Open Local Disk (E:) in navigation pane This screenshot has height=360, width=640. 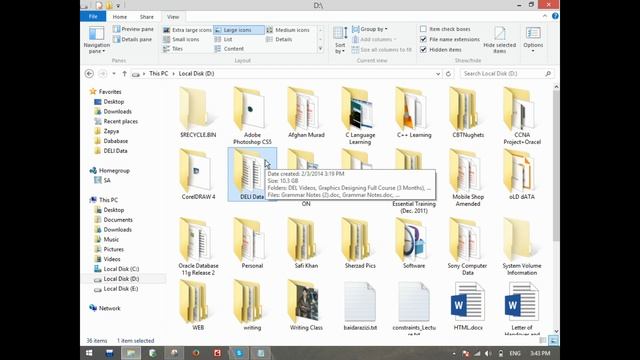point(121,289)
